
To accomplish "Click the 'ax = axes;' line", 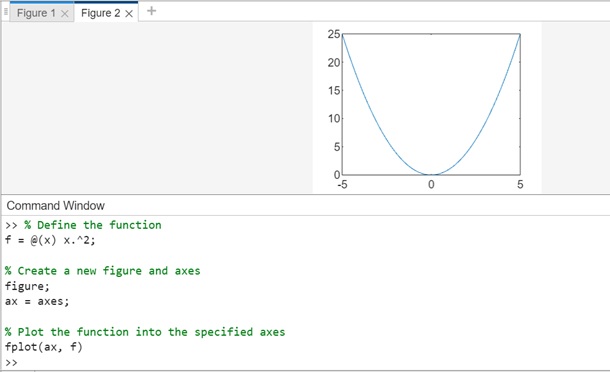I will pos(37,302).
